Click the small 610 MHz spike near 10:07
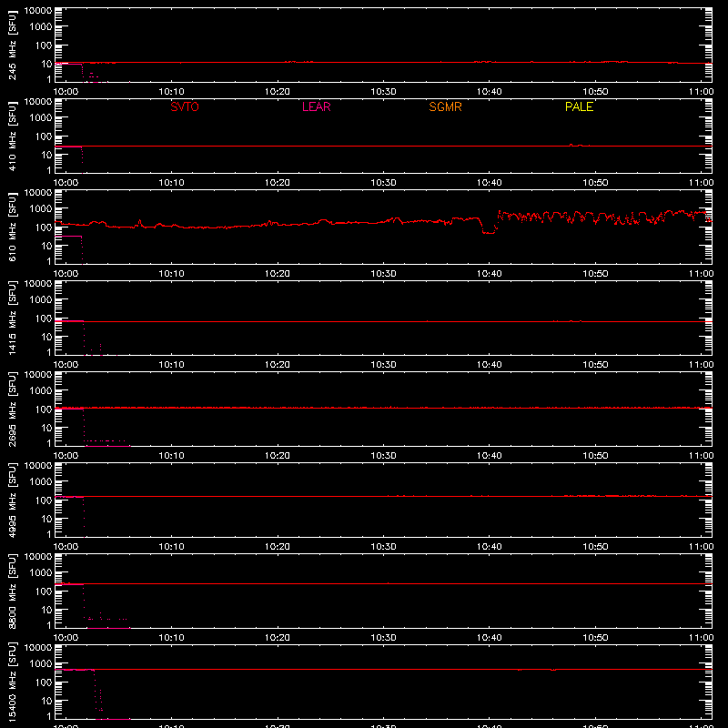This screenshot has height=728, width=728. point(140,223)
